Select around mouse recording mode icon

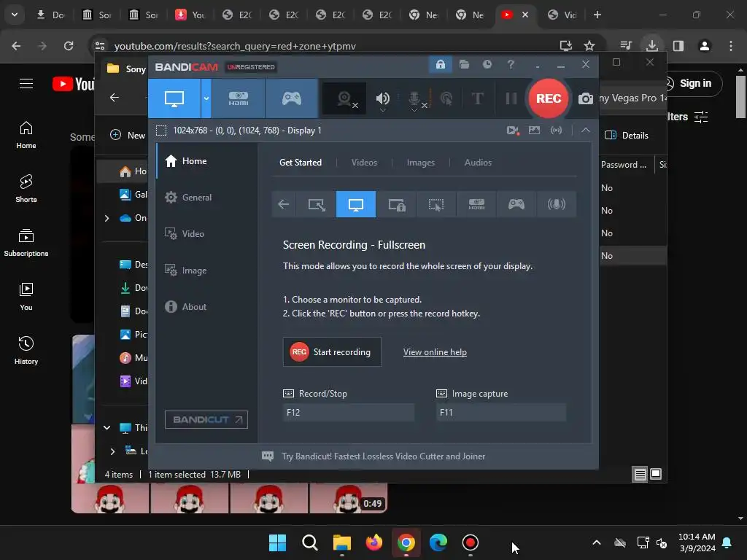[x=436, y=204]
